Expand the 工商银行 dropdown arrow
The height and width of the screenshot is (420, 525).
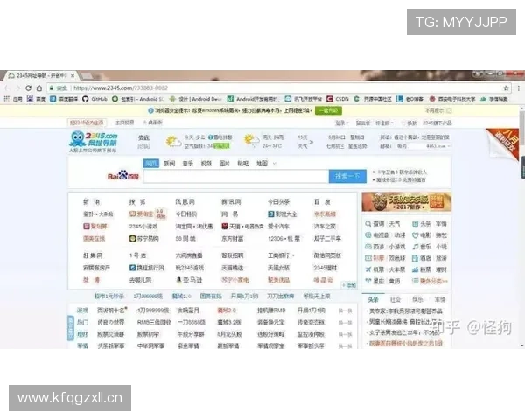(293, 255)
